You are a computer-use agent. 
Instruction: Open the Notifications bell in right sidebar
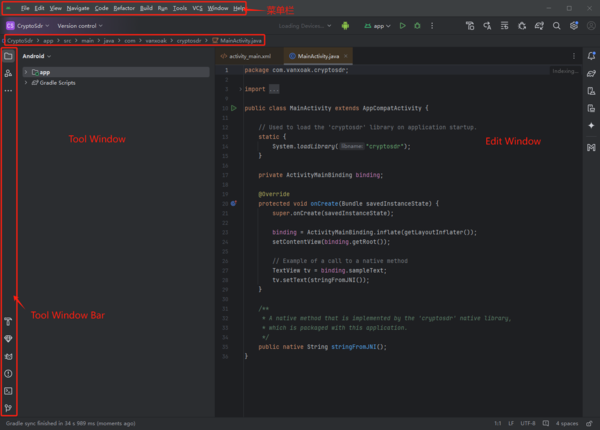coord(591,56)
